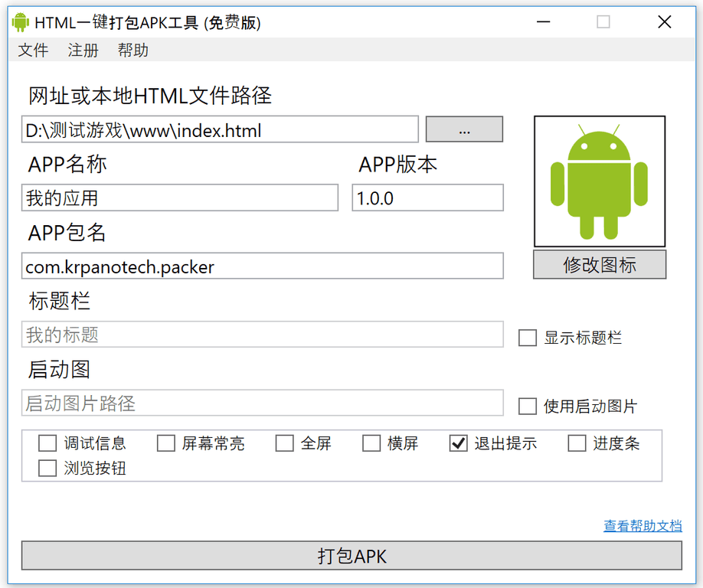The image size is (703, 588).
Task: Turn on the 屏幕常亮 checkbox
Action: click(x=166, y=443)
